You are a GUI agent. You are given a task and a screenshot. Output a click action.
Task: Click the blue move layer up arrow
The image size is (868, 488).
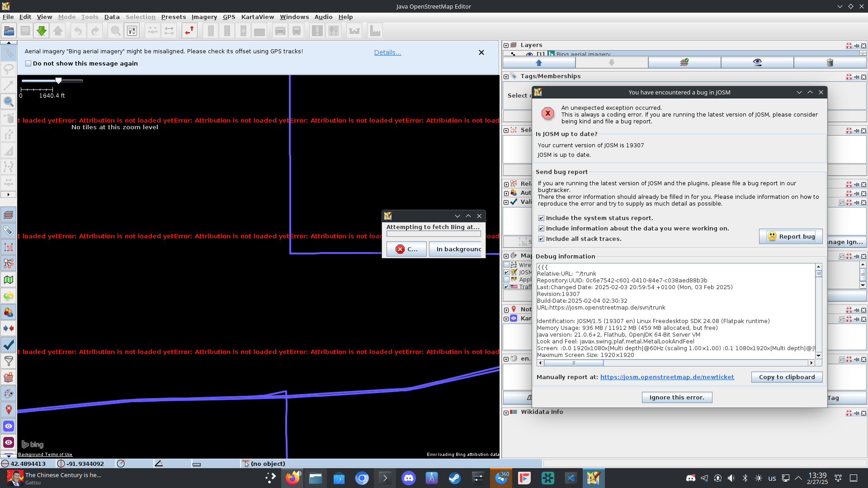538,62
